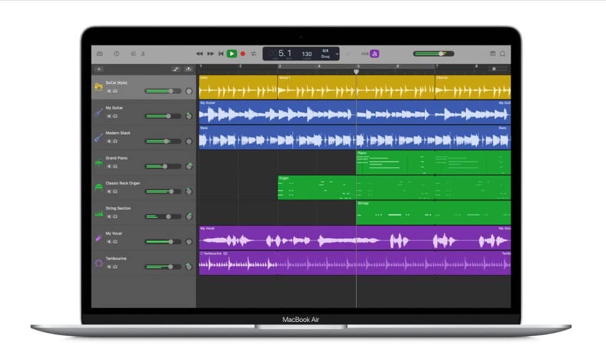The width and height of the screenshot is (606, 364).
Task: Click the Rewind transport button
Action: coord(199,54)
